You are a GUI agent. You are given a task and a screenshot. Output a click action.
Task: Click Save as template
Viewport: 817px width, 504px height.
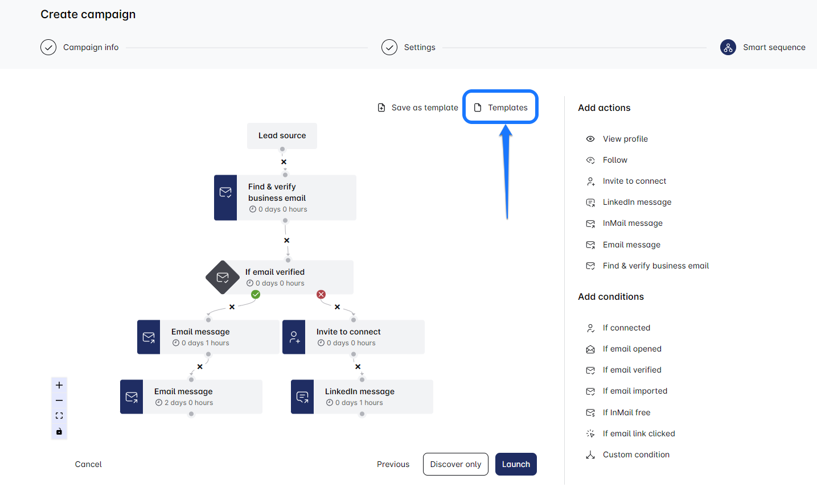tap(418, 108)
